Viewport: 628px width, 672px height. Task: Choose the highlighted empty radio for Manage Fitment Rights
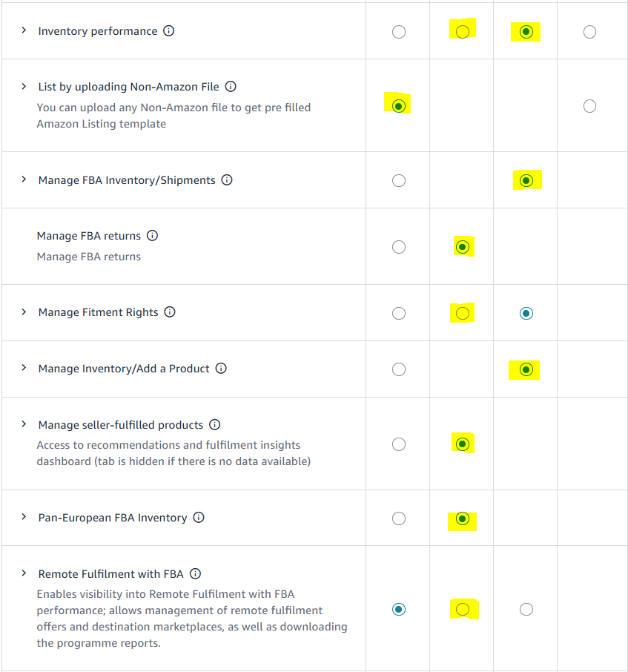[x=463, y=314]
